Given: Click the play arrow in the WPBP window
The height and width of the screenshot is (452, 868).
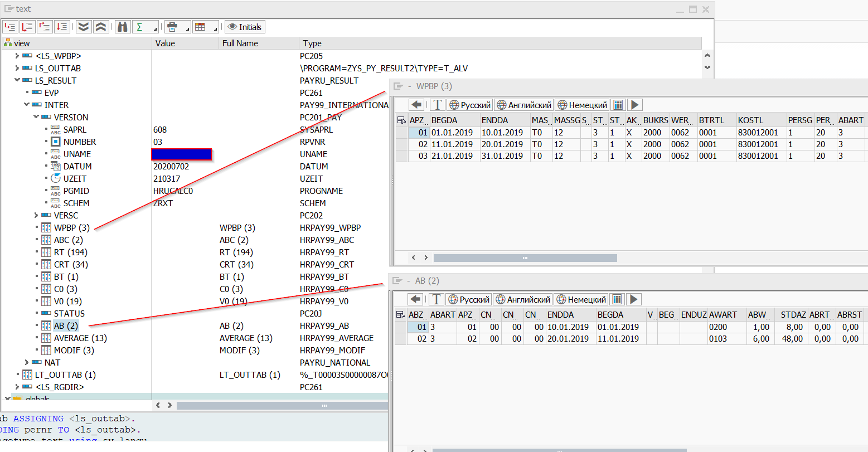Looking at the screenshot, I should pyautogui.click(x=634, y=105).
